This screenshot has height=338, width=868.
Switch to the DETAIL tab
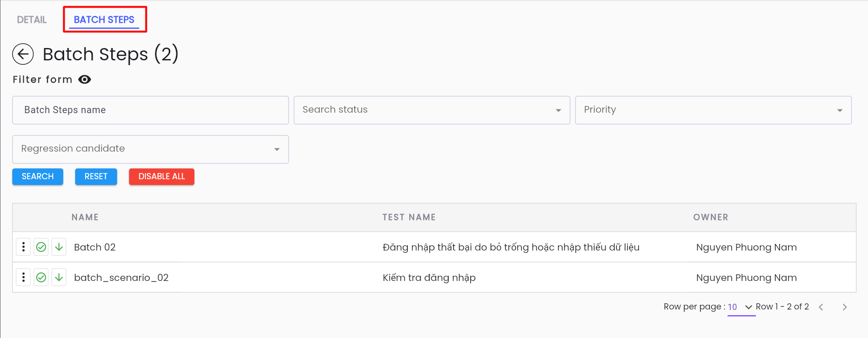(32, 19)
